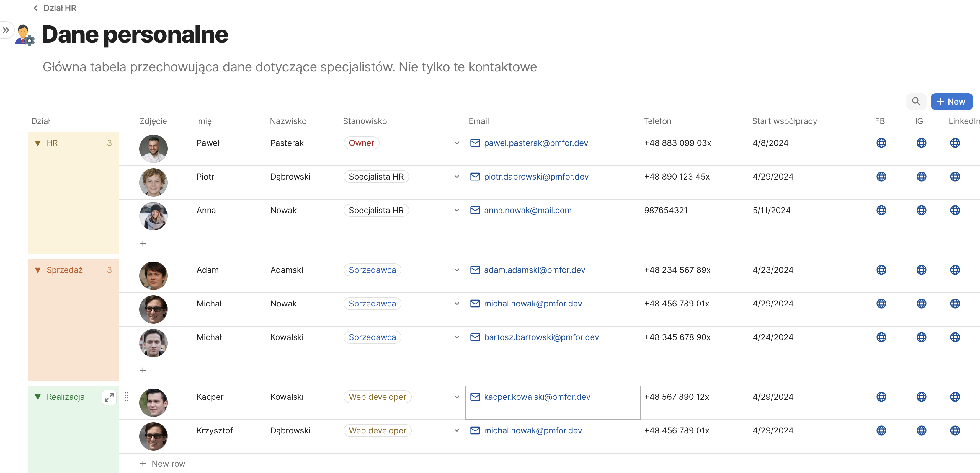Collapse the Realizacja group triangle

38,397
